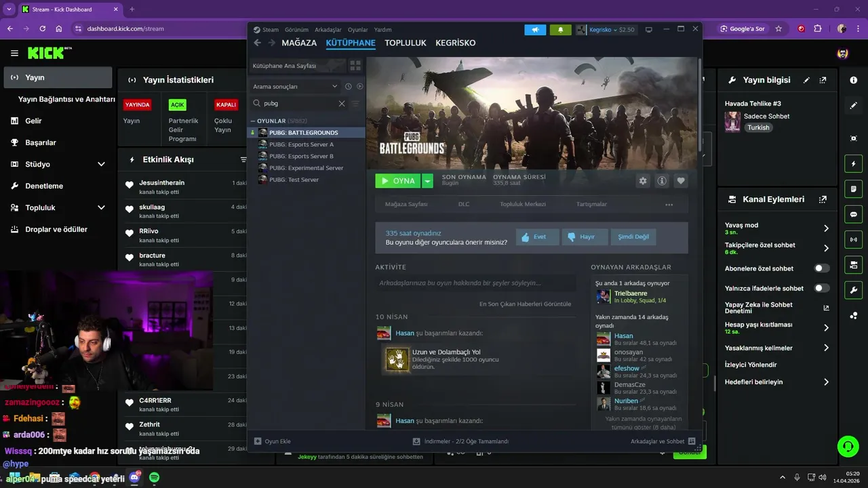This screenshot has width=868, height=488.
Task: Sort library by recent clock icon
Action: point(349,87)
